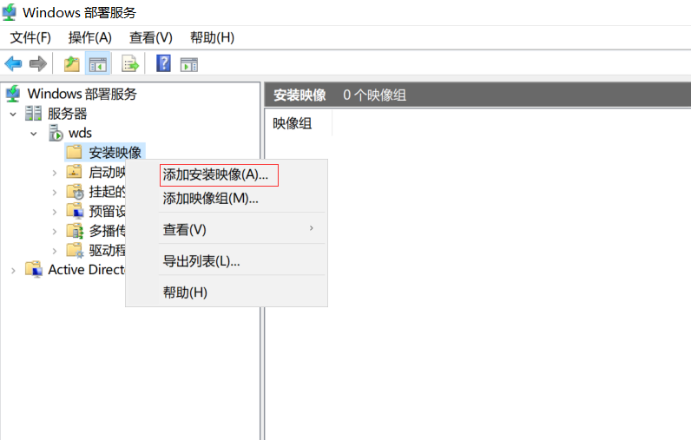Select the 安装映像 tree item label
Viewport: 691px width, 440px height.
[x=115, y=153]
